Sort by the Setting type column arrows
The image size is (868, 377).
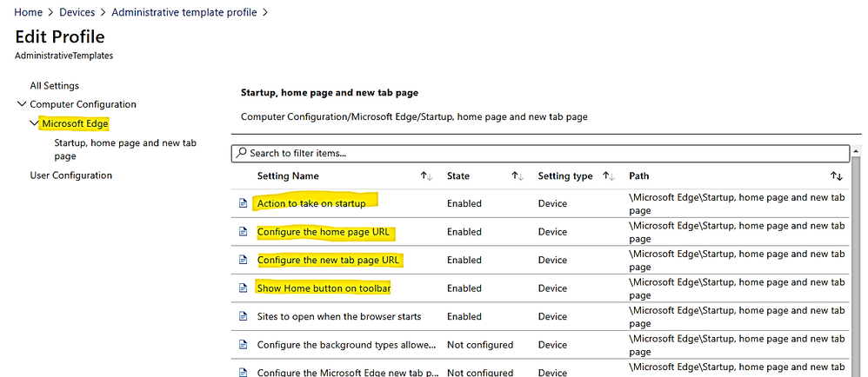(x=608, y=176)
